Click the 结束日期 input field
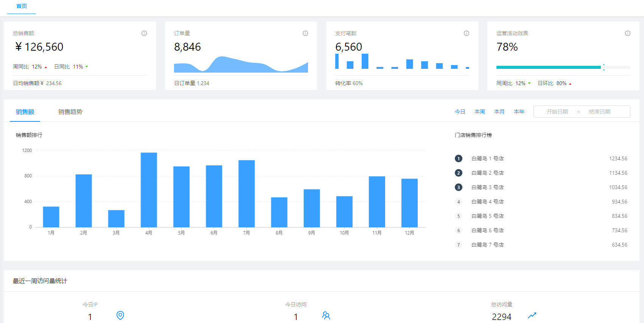 point(599,112)
